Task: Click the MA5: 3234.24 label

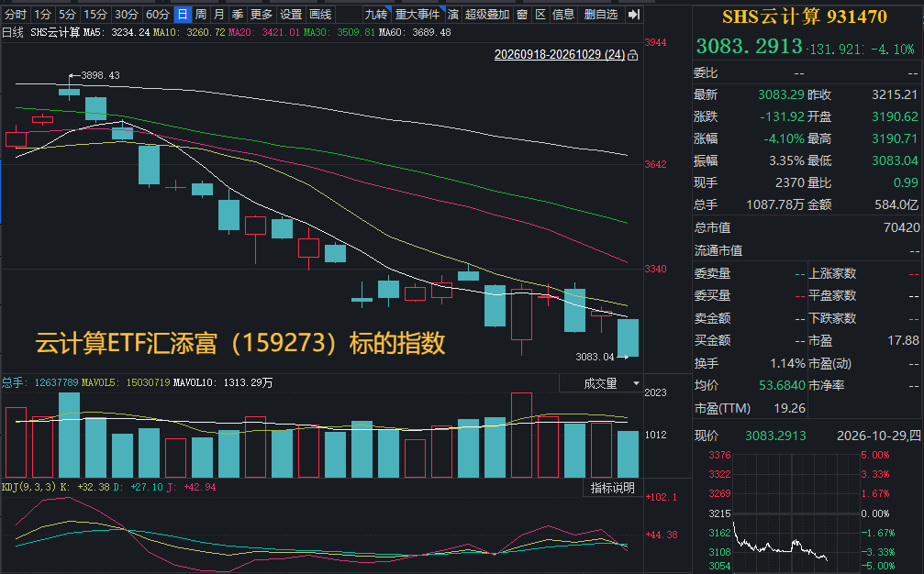Action: click(117, 32)
